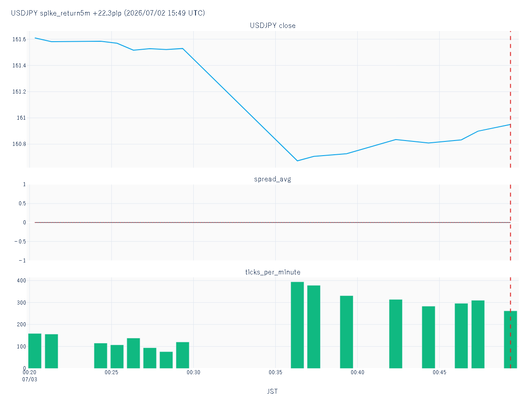Click the 'ticks_per_minute' subplot title
The height and width of the screenshot is (399, 532).
click(273, 272)
